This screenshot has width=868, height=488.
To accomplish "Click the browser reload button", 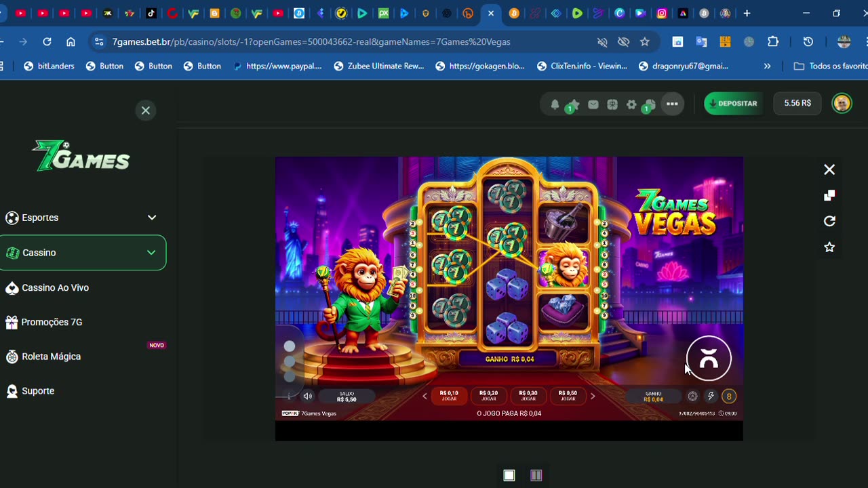I will pos(47,42).
